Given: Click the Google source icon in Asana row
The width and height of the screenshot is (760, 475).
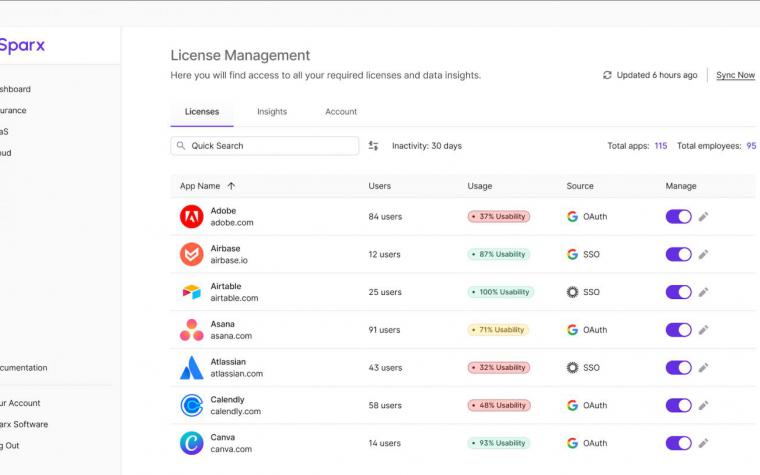Looking at the screenshot, I should coord(572,330).
